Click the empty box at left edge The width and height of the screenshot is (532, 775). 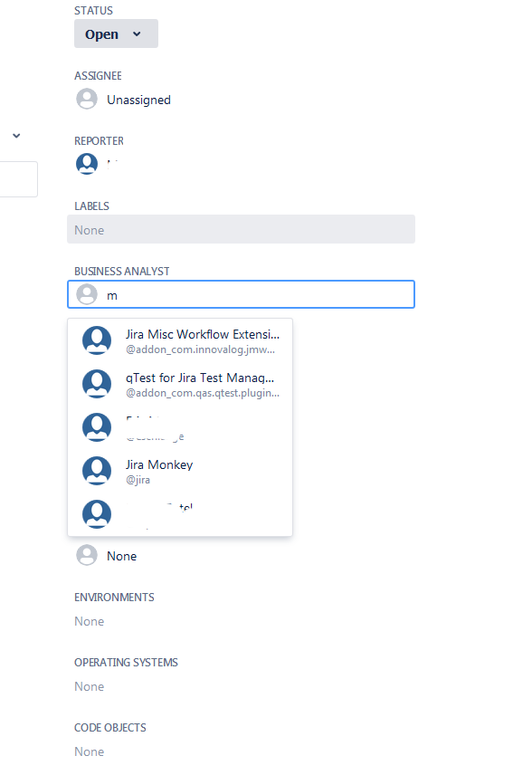pos(18,179)
